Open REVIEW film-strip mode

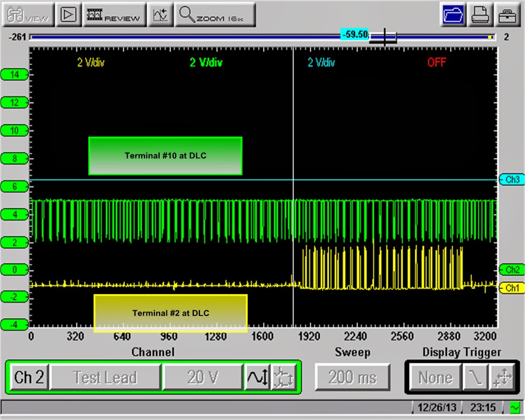[115, 14]
